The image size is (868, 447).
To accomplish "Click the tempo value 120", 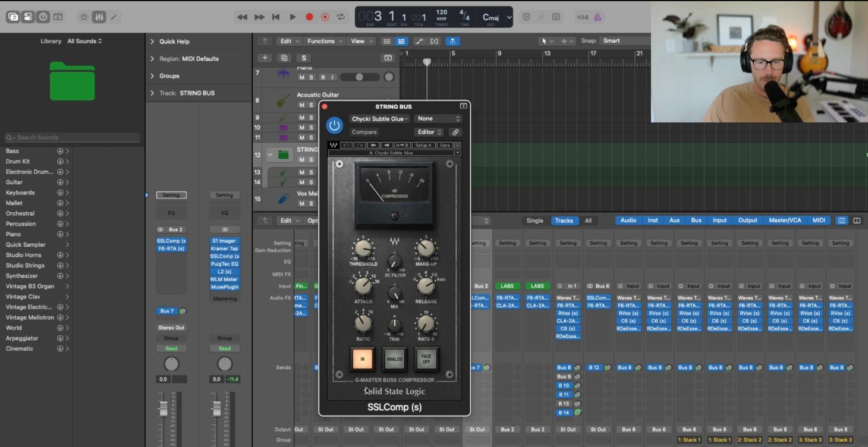I will 442,12.
